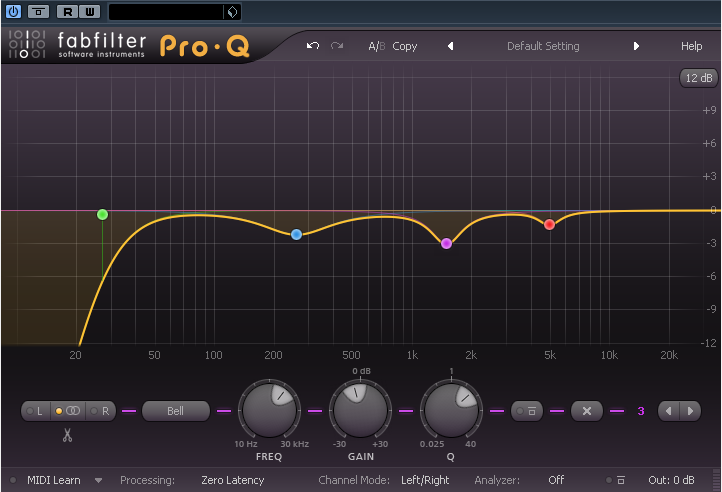Toggle the band bypass button
The width and height of the screenshot is (722, 492).
pos(527,411)
